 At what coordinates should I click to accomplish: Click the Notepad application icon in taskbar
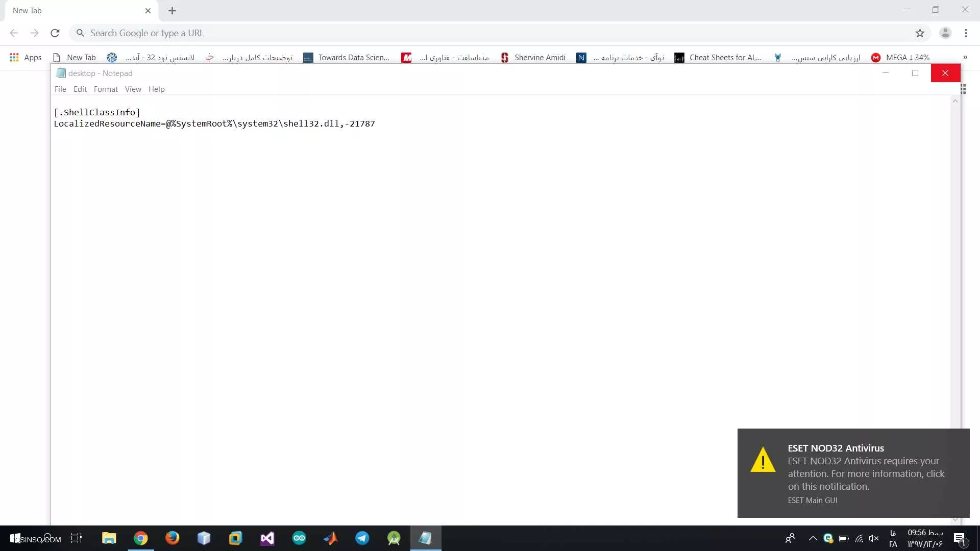426,538
